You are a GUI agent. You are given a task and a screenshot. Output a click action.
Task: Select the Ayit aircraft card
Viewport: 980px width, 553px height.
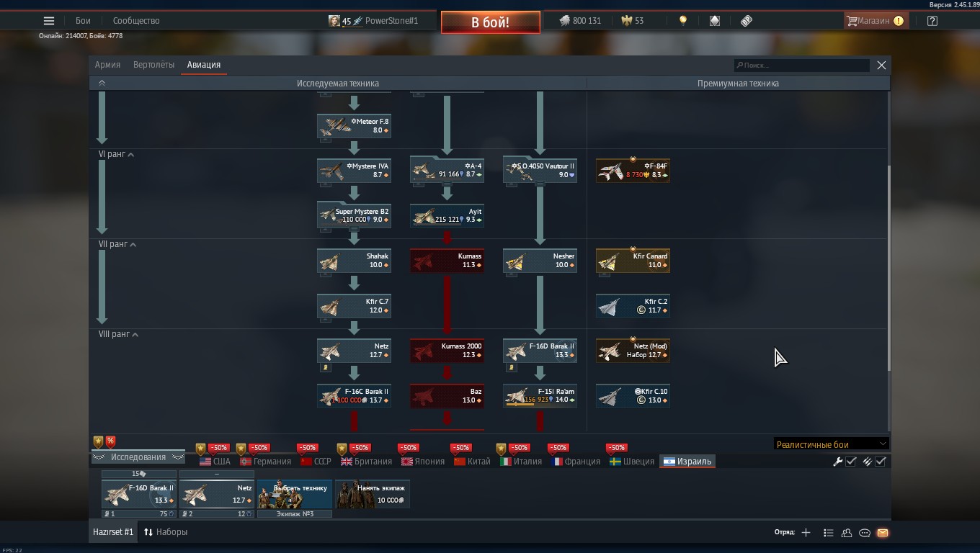[x=447, y=216]
